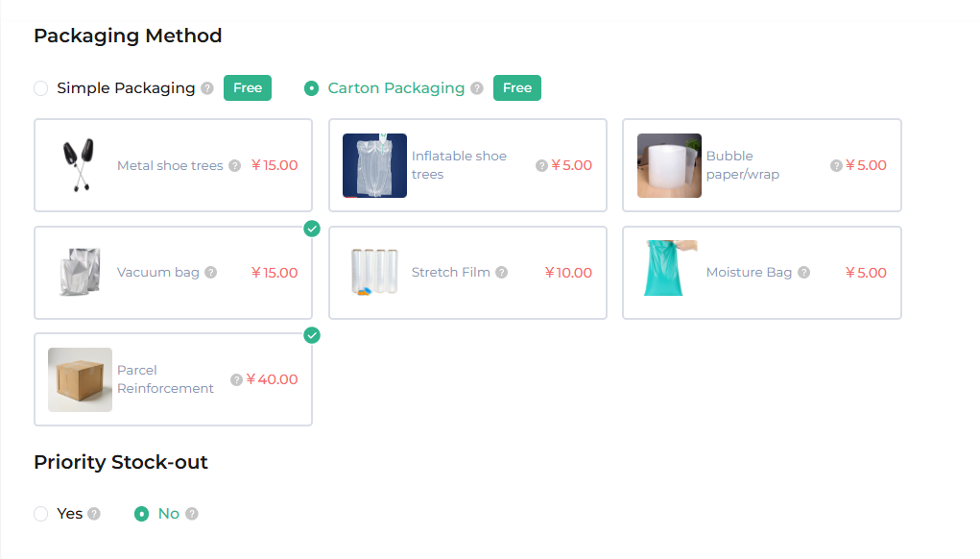Uncheck the Vacuum bag green checkmark
980x559 pixels.
[x=312, y=229]
